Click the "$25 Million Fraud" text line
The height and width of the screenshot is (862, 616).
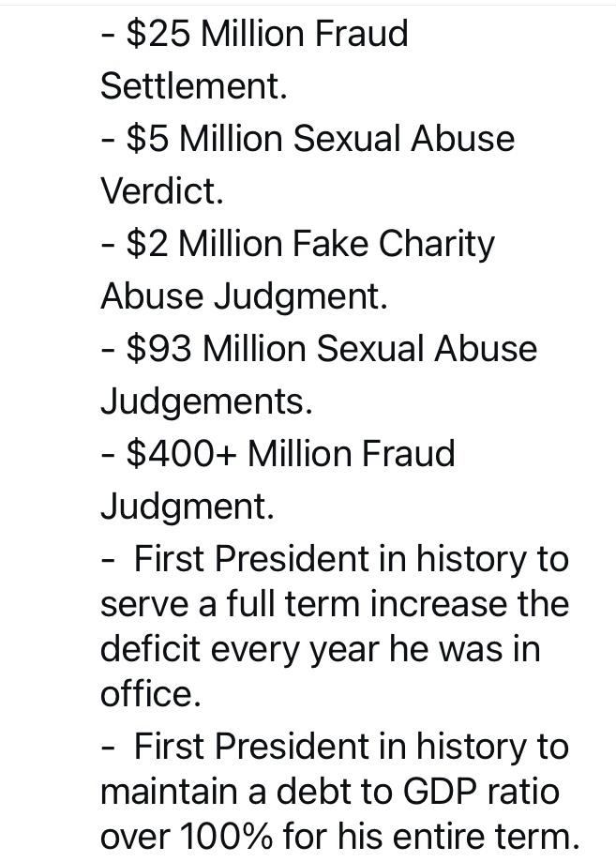pyautogui.click(x=254, y=34)
